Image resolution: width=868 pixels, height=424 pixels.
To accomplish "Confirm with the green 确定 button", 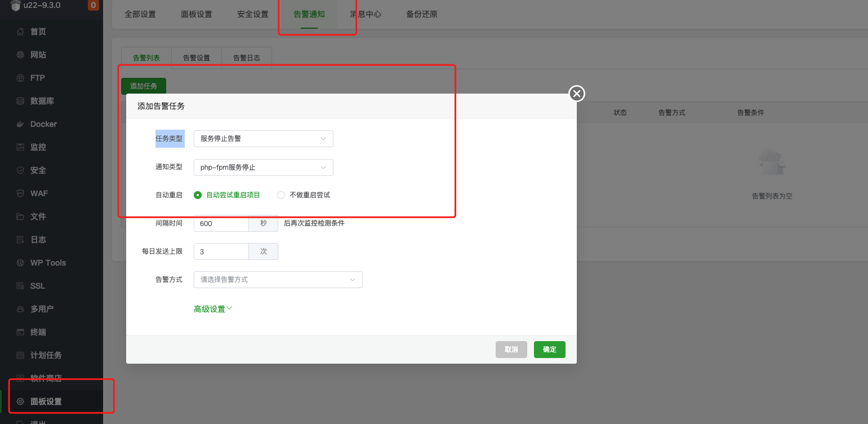I will 550,350.
